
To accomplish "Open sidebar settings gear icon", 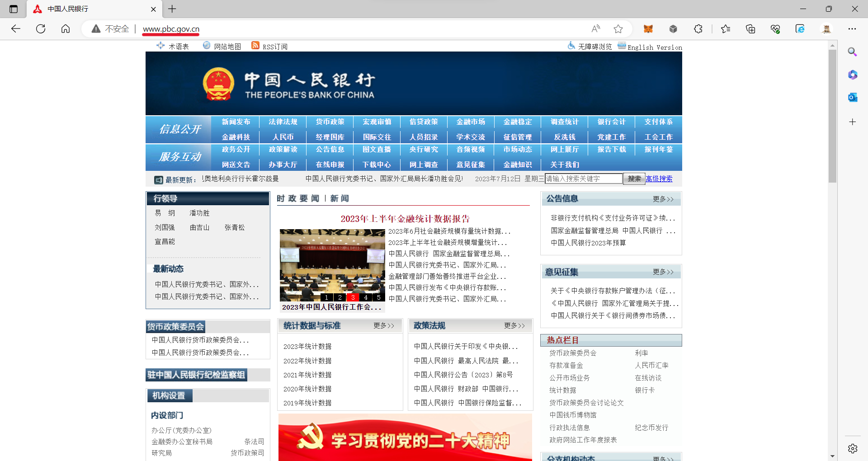I will 852,448.
